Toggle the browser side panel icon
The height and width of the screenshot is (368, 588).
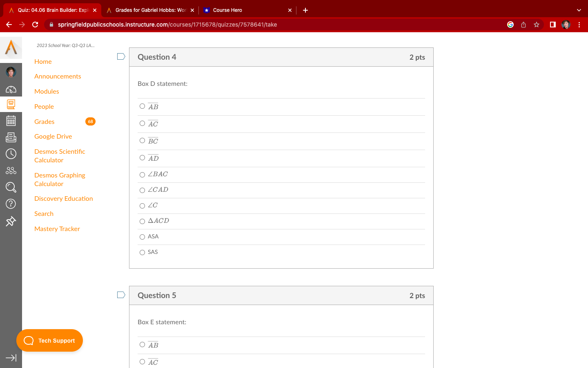coord(553,25)
